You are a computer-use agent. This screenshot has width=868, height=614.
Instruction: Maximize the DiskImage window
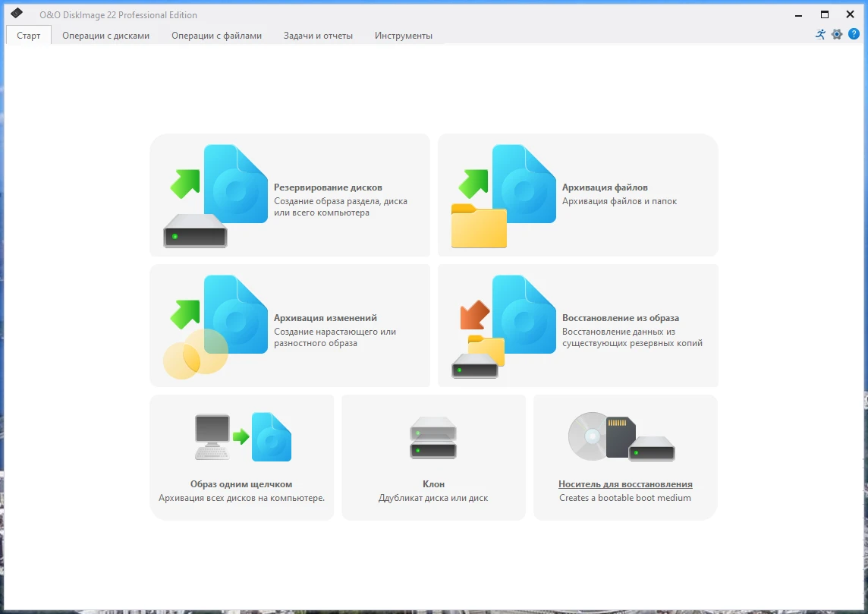825,14
